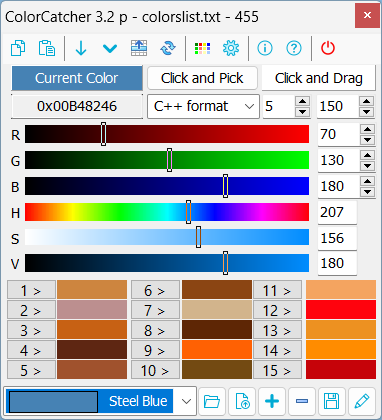Click the info icon
Screen dimensions: 382x420
pyautogui.click(x=265, y=48)
